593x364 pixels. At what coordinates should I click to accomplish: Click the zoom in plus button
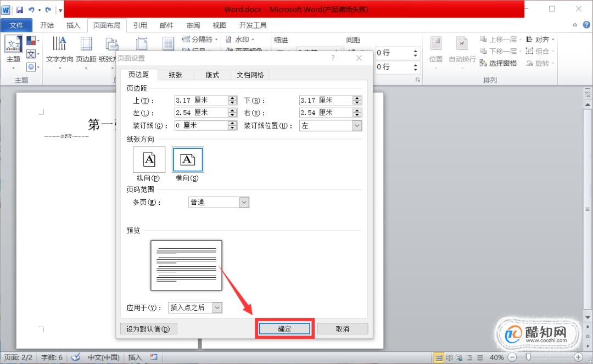578,357
